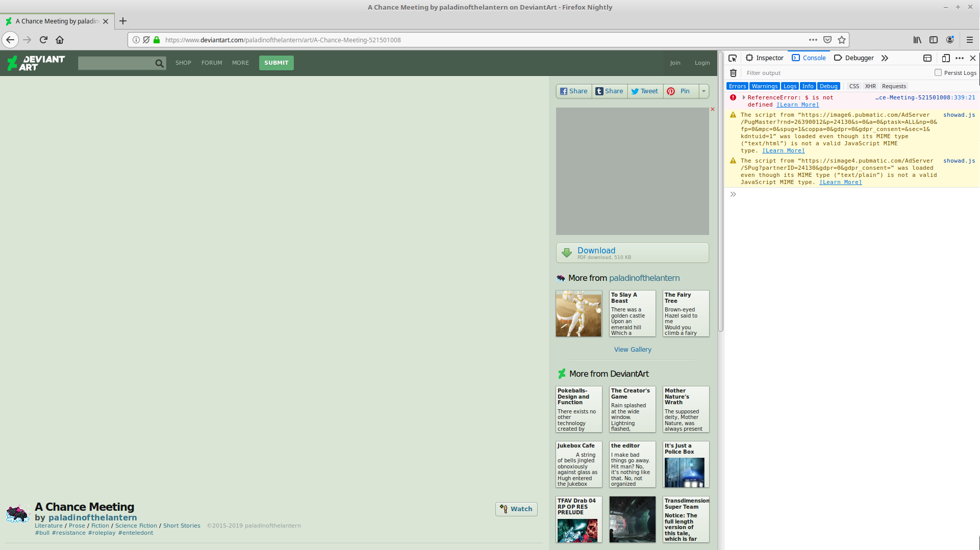Open the pick element tool in DevTools
This screenshot has width=980, height=550.
pyautogui.click(x=733, y=58)
